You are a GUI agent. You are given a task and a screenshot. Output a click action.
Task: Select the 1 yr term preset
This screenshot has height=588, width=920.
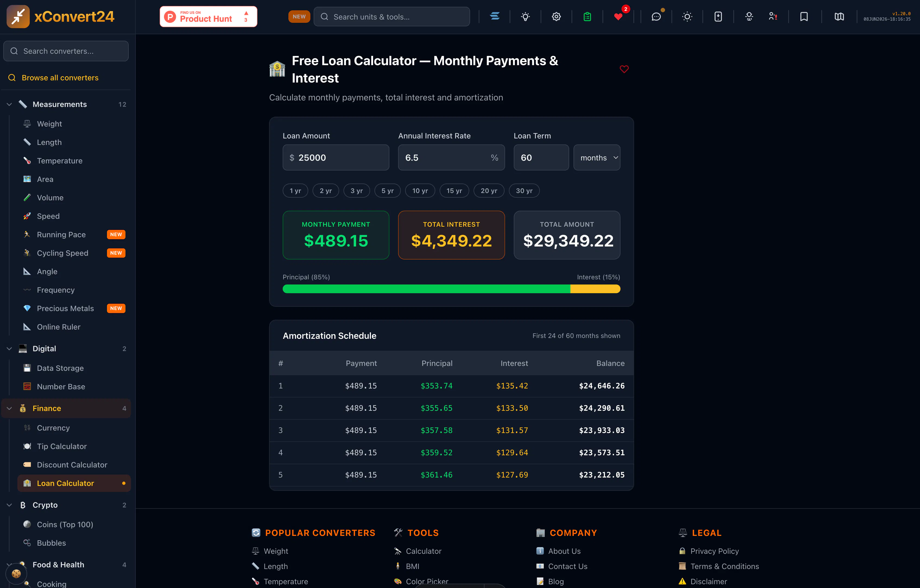coord(295,191)
